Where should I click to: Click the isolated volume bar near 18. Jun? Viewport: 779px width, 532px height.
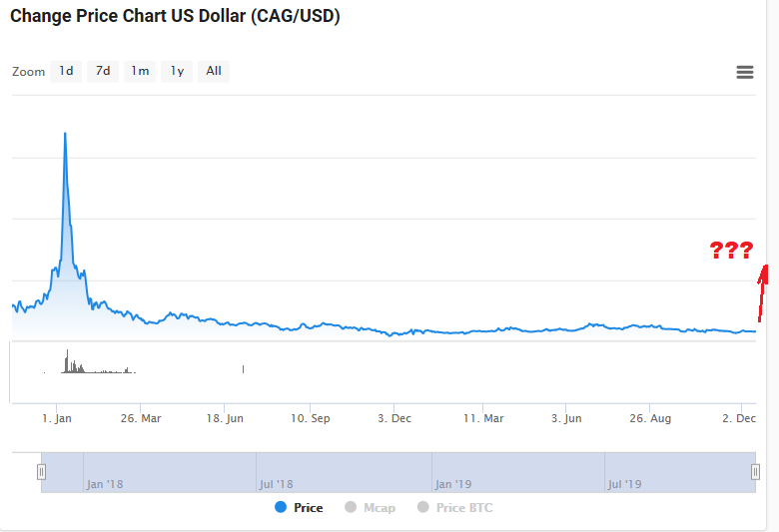(x=244, y=369)
